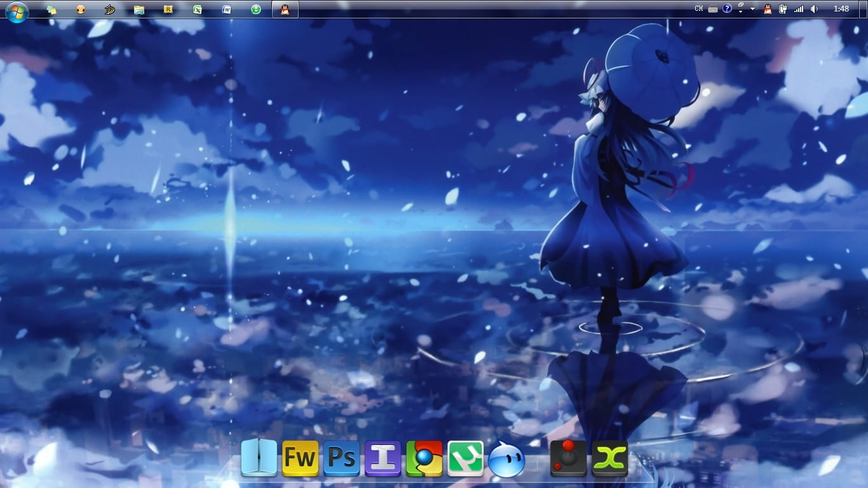
Task: Click the QQ penguin in the system tray
Action: [767, 9]
